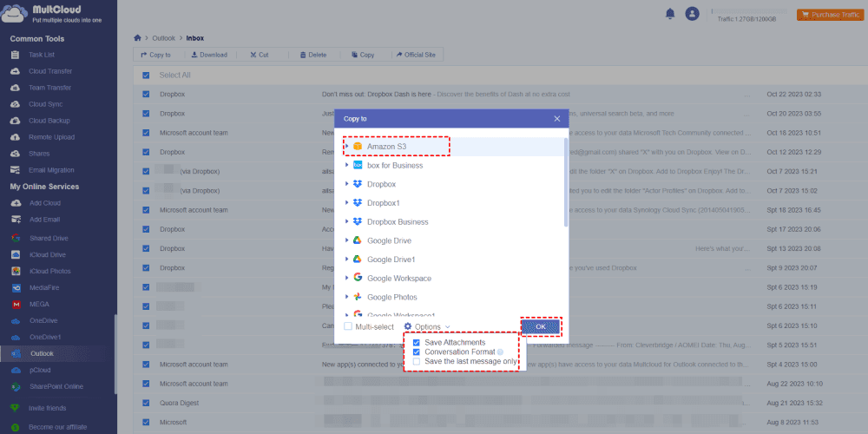
Task: Expand the Dropbox tree node
Action: (x=346, y=184)
